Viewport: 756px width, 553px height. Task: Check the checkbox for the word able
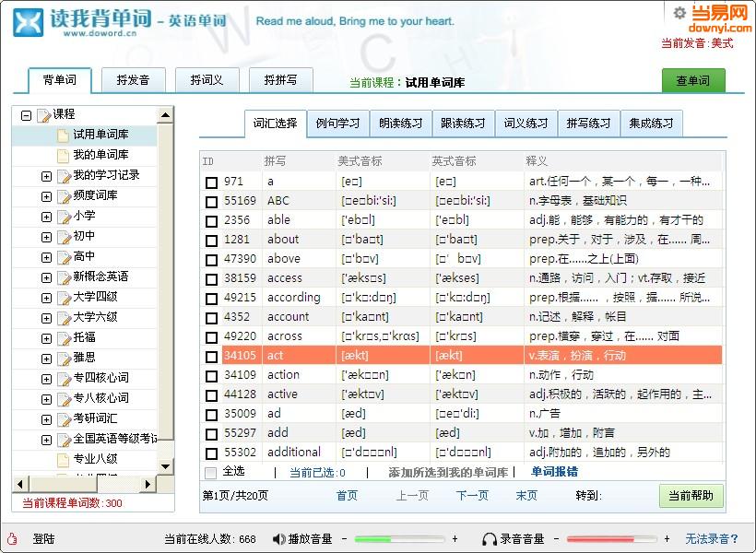coord(211,219)
